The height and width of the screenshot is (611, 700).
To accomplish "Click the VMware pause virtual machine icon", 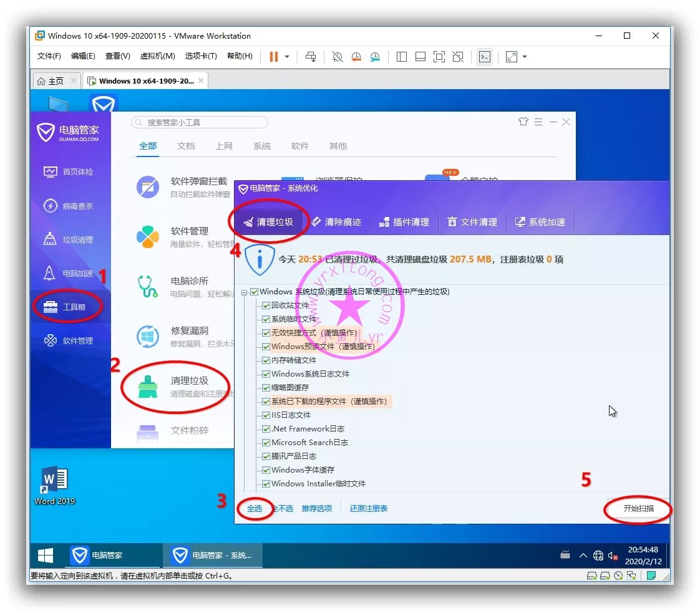I will point(273,57).
